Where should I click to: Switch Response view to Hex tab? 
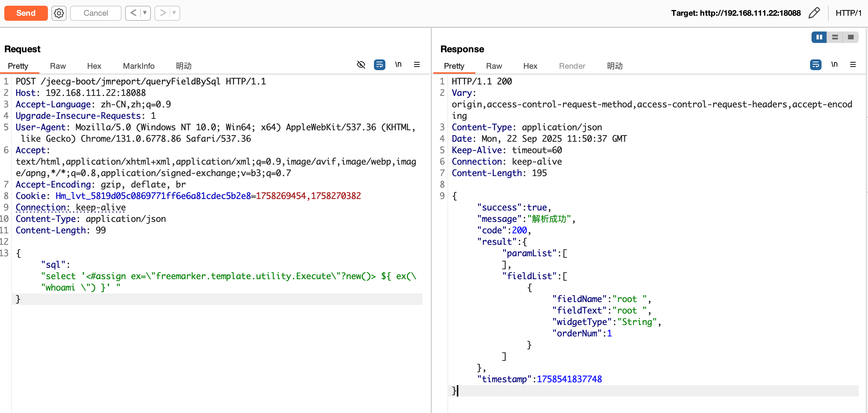[x=530, y=66]
